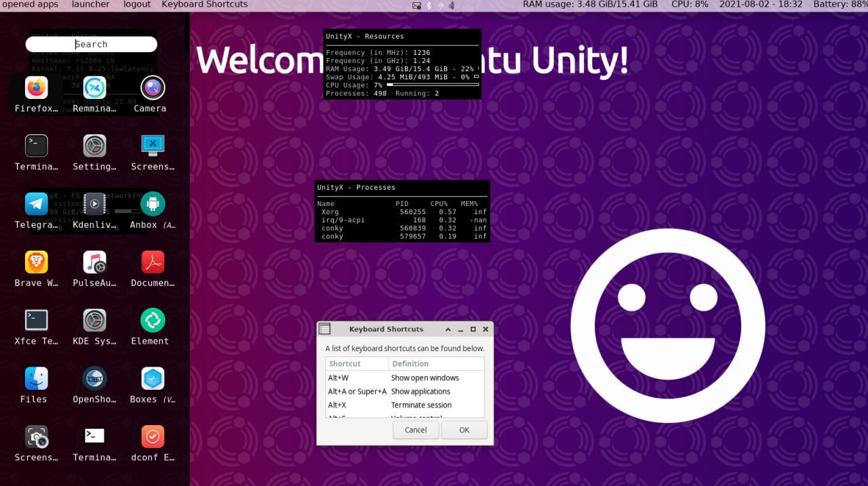Open the Wi-Fi network indicator
Image resolution: width=868 pixels, height=486 pixels.
click(x=440, y=5)
